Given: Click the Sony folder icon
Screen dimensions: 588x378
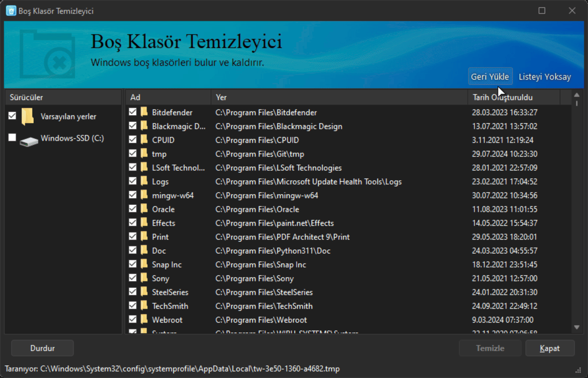Looking at the screenshot, I should [144, 278].
